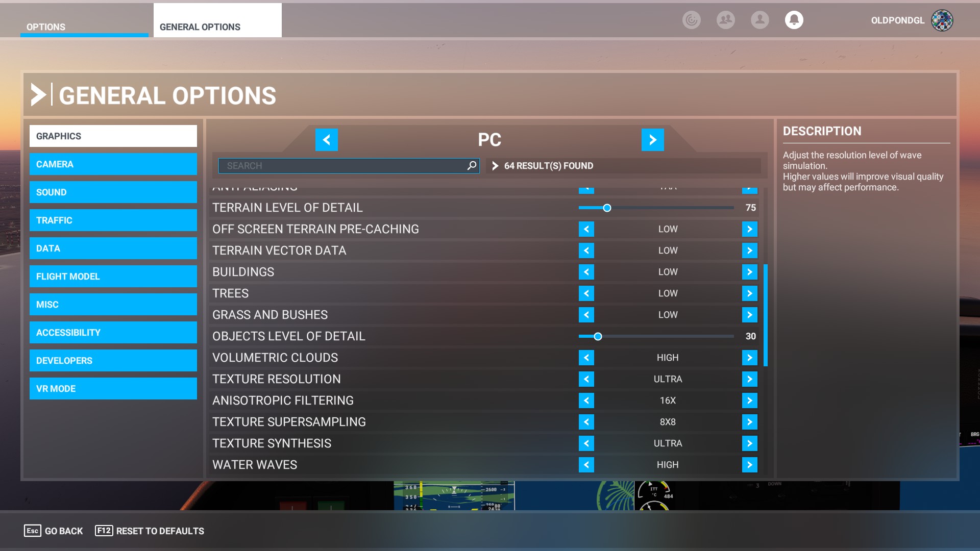
Task: Select the General Options tab
Action: pos(217,20)
